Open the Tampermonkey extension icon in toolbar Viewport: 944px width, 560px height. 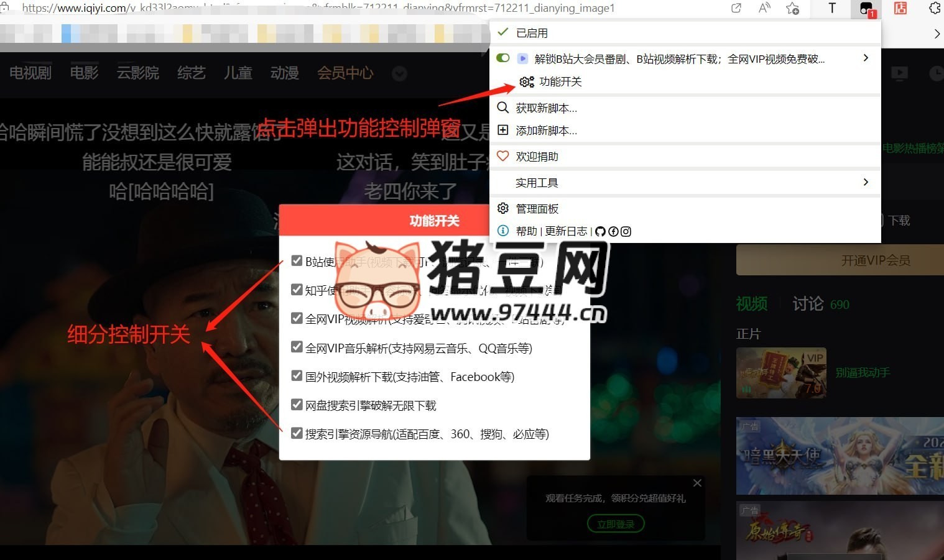866,9
